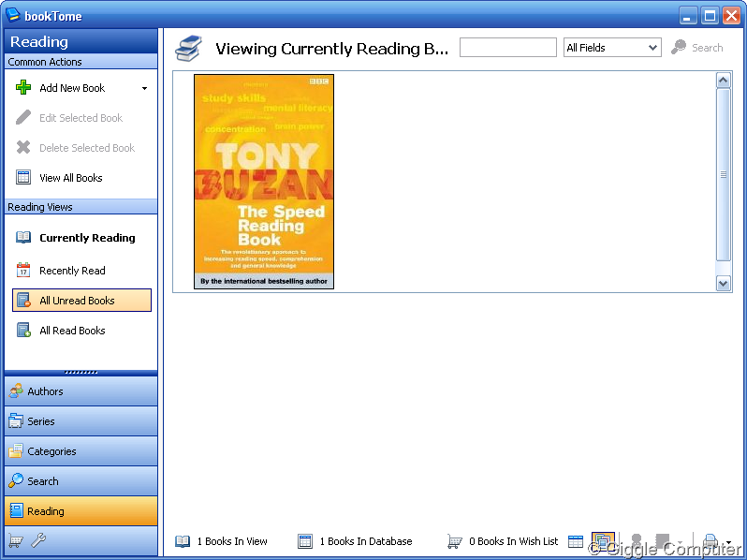
Task: Switch to table list view icon in status bar
Action: point(576,541)
